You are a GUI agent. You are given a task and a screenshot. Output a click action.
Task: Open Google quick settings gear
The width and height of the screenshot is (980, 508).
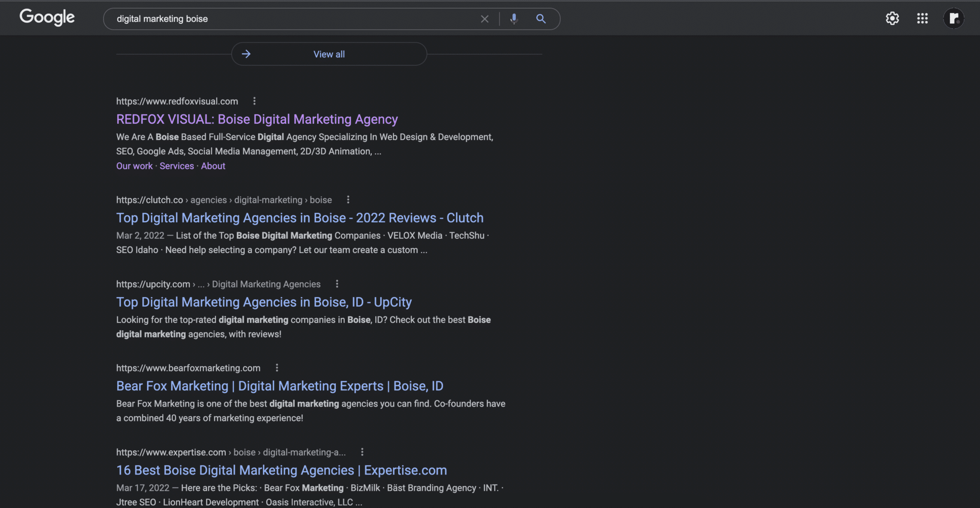(x=892, y=18)
